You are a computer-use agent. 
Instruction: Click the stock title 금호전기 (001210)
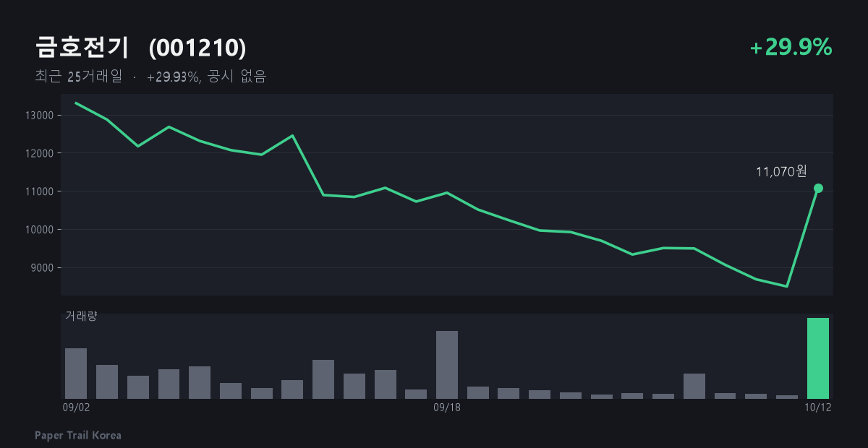point(140,48)
